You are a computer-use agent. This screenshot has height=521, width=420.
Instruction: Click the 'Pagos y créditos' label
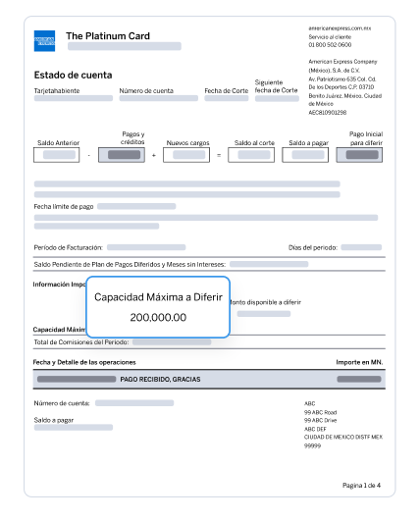point(132,138)
